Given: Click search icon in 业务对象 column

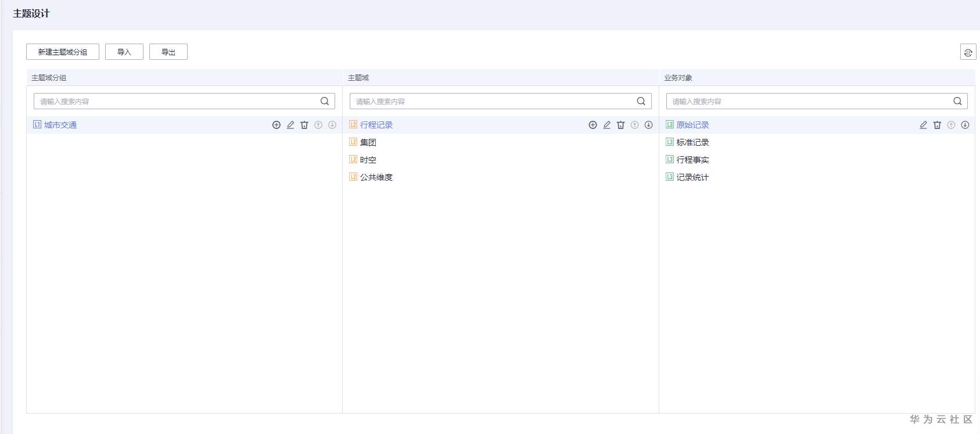Looking at the screenshot, I should tap(958, 101).
